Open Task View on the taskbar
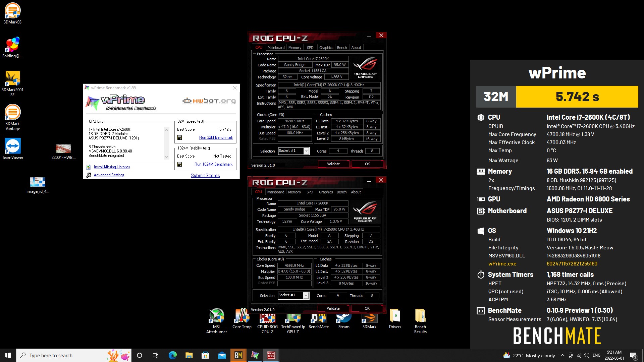Image resolution: width=644 pixels, height=362 pixels. click(x=156, y=355)
